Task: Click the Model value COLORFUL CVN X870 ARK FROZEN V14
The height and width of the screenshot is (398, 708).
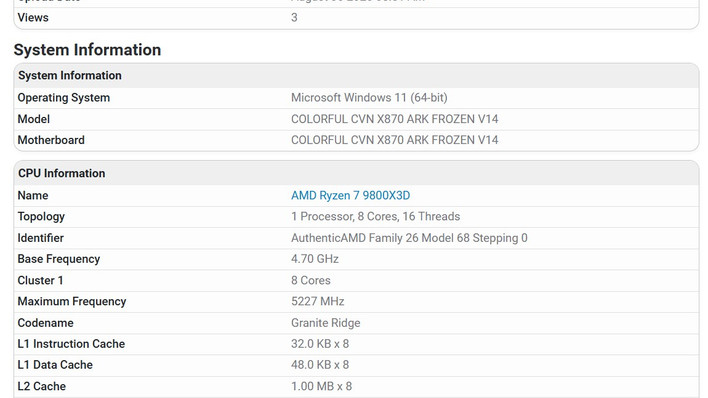Action: [x=395, y=119]
